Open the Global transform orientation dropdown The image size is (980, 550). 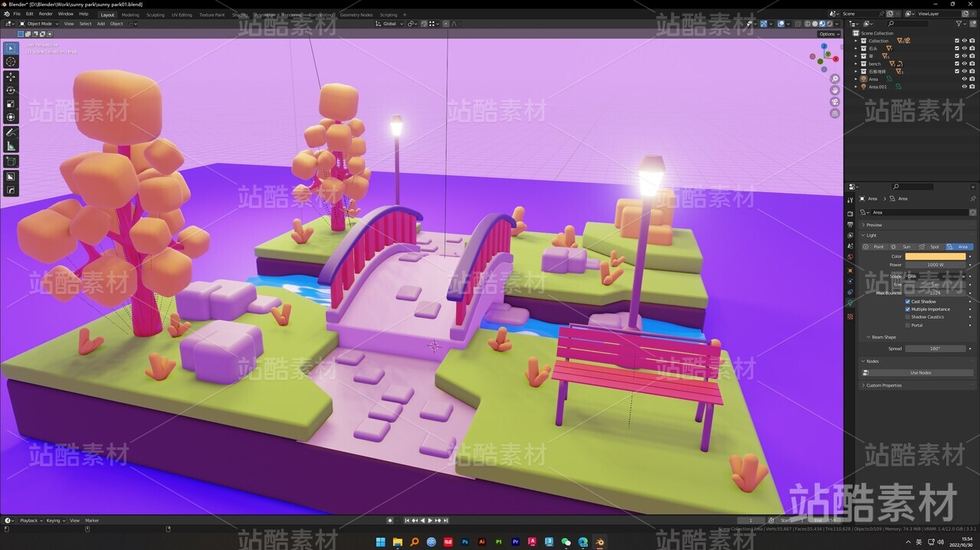point(391,24)
